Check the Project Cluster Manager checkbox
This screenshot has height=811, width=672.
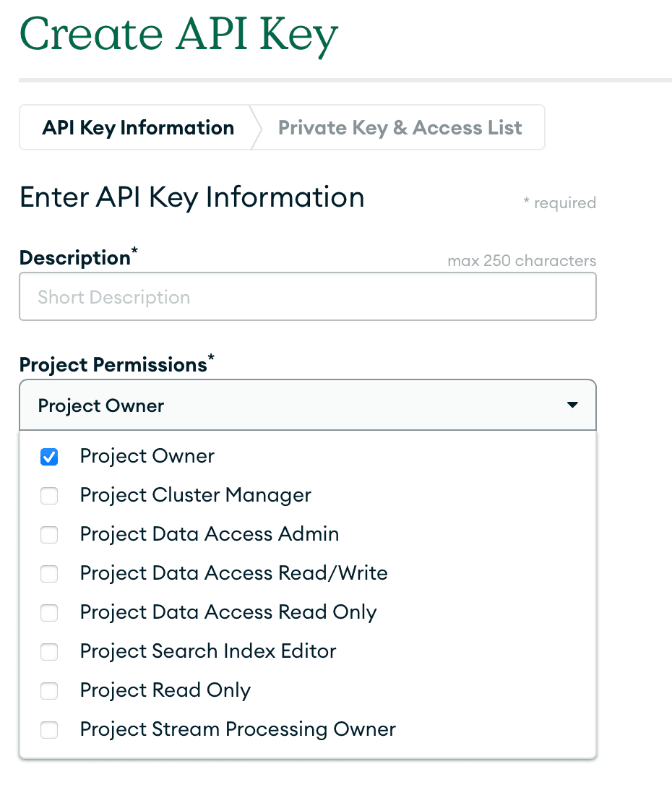point(49,496)
